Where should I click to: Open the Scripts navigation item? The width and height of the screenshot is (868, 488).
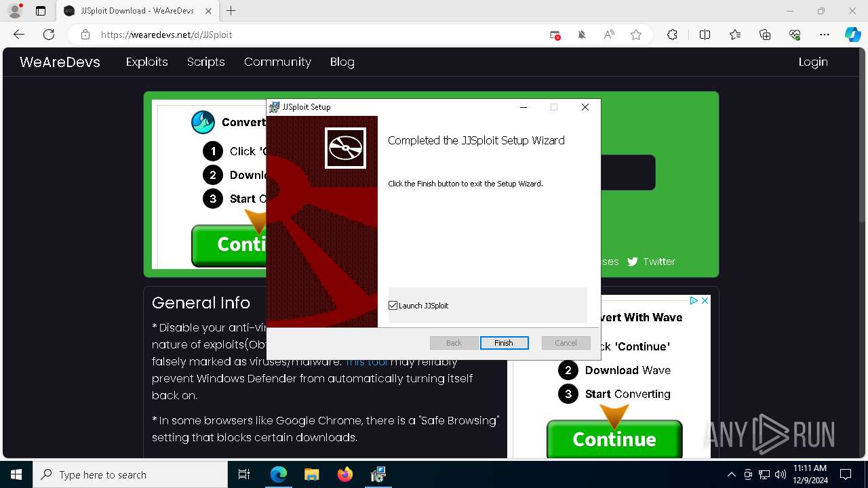(x=206, y=62)
